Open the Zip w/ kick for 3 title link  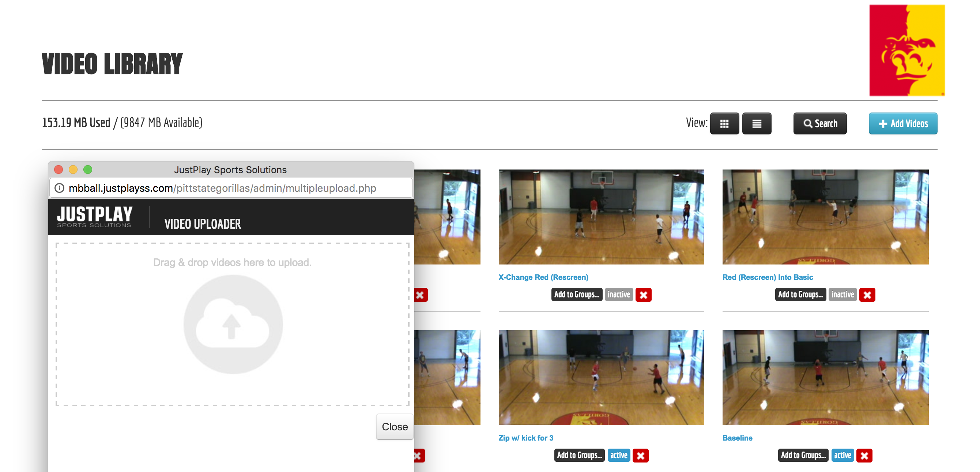(x=525, y=438)
